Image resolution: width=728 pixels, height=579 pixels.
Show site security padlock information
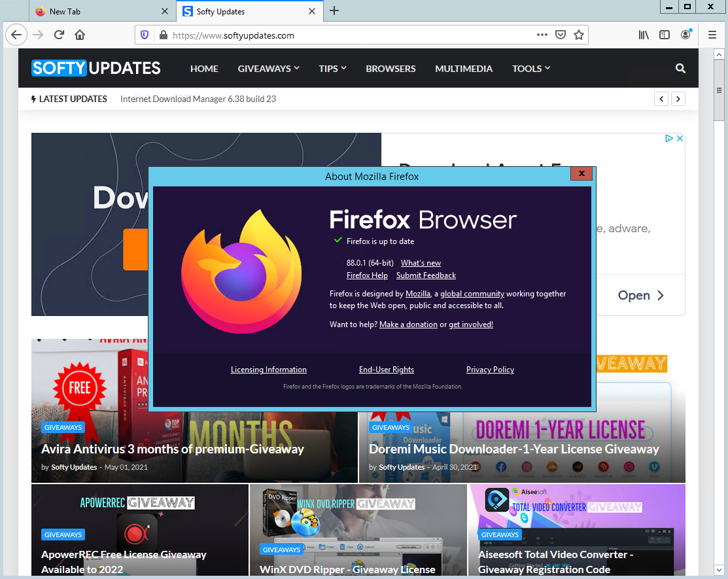pos(163,35)
